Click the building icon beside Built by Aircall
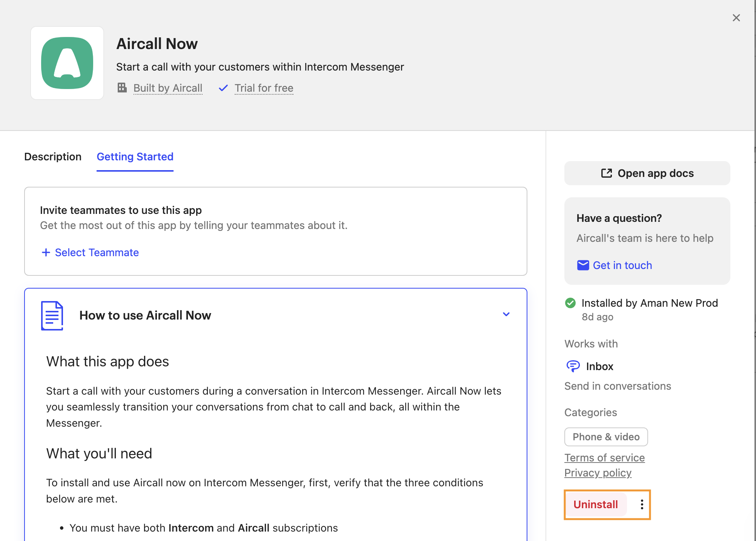The image size is (756, 541). point(122,88)
